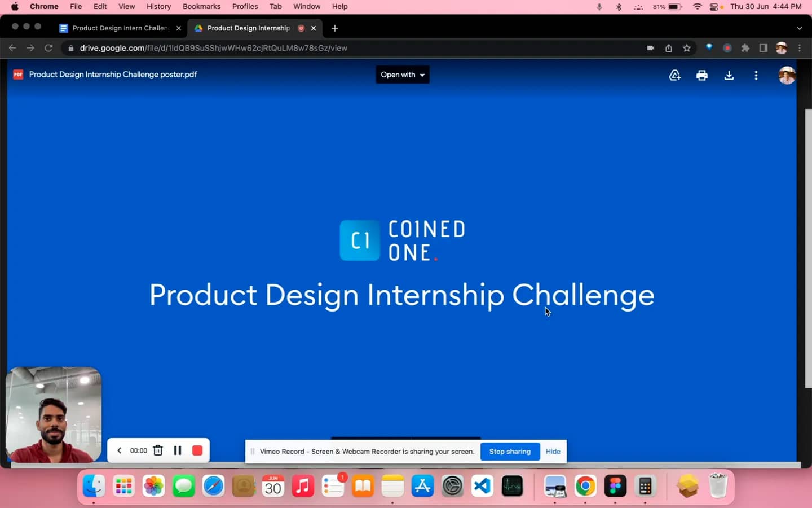
Task: Click the red PDF file type icon
Action: point(18,75)
